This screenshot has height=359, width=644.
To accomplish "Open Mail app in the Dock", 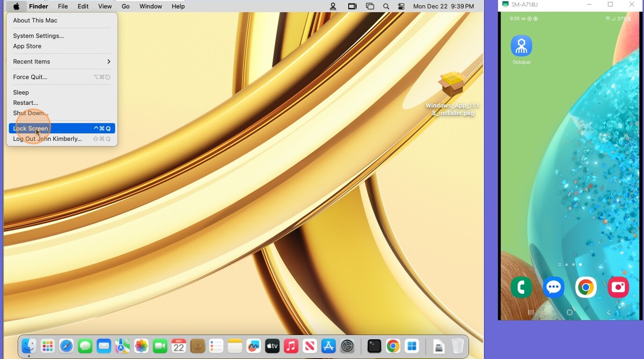I will [104, 346].
